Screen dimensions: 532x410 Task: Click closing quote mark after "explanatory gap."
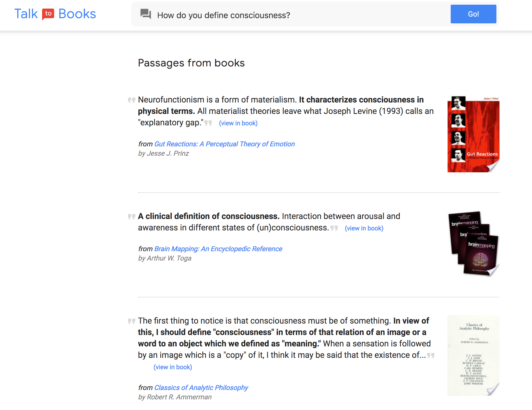pyautogui.click(x=208, y=123)
